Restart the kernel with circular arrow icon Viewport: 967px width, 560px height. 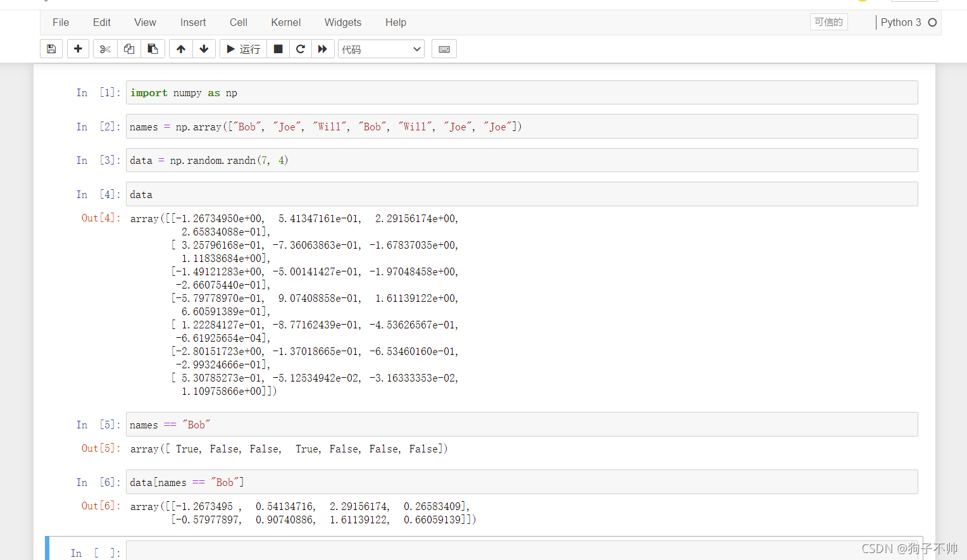[301, 49]
